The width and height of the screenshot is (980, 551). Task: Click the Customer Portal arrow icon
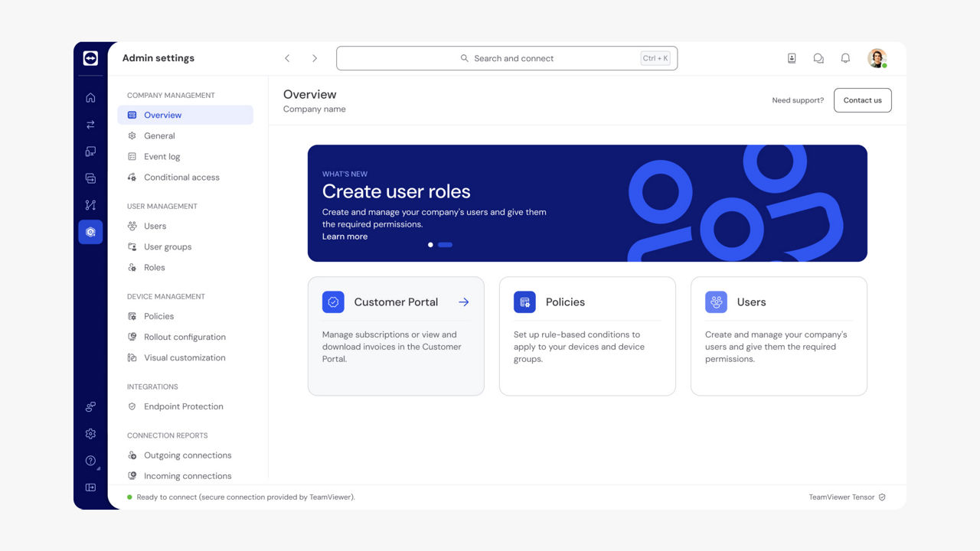[x=464, y=302]
